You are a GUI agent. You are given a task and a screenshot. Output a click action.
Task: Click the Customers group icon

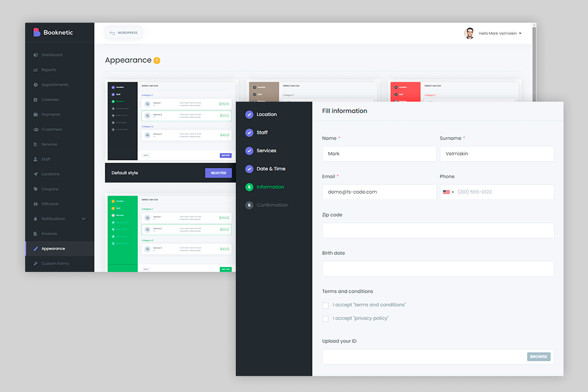[36, 129]
